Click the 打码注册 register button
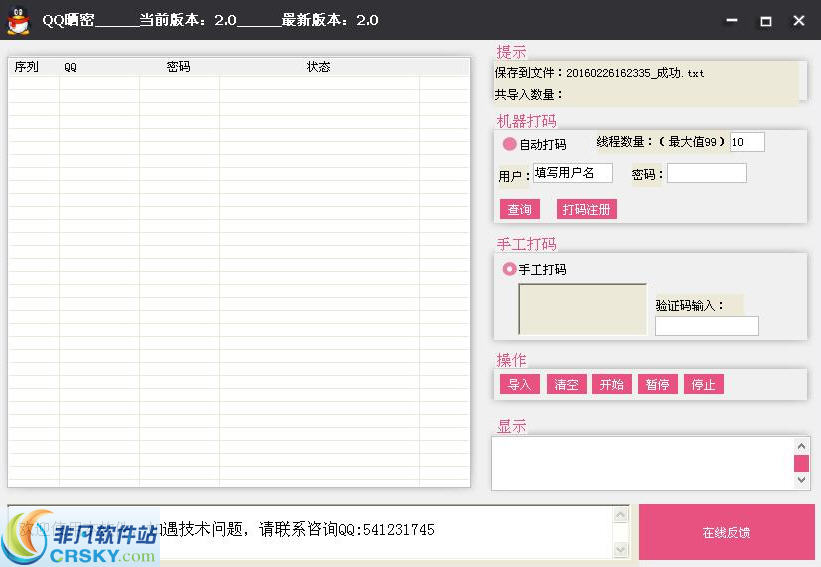 point(586,209)
